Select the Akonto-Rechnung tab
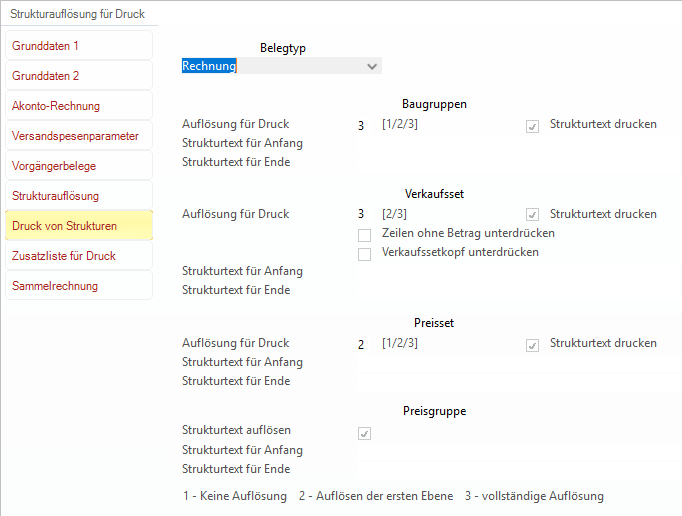This screenshot has width=682, height=516. pyautogui.click(x=79, y=106)
